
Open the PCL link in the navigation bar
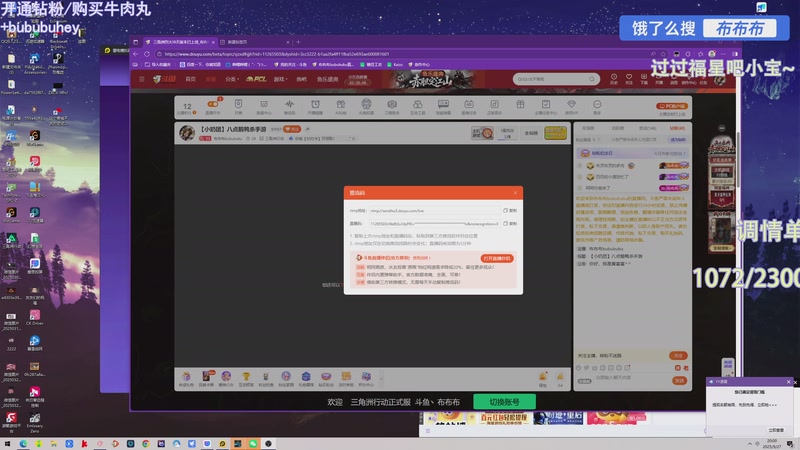pos(256,79)
